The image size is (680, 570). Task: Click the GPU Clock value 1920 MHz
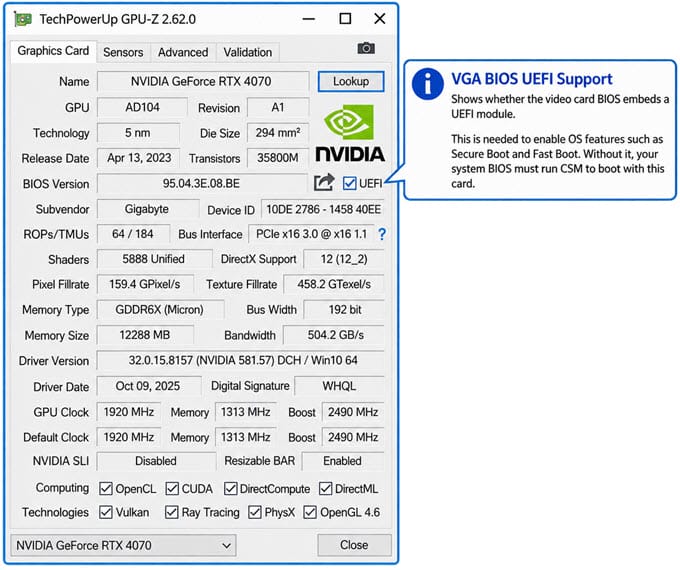(129, 412)
